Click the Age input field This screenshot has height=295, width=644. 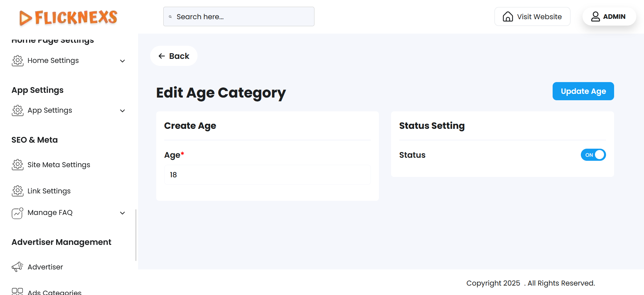(267, 175)
